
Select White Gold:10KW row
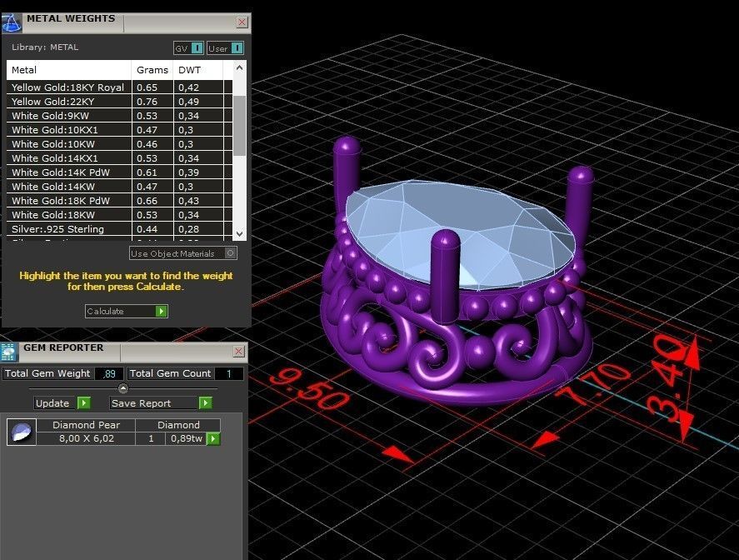(120, 144)
